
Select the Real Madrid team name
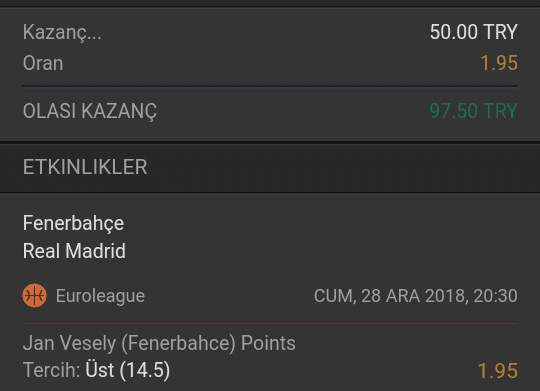click(74, 251)
